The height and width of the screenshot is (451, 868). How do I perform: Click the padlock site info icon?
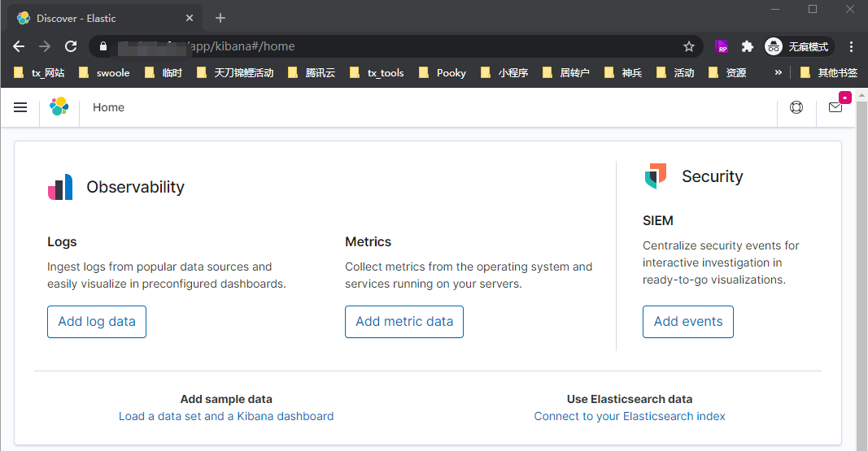pos(103,46)
